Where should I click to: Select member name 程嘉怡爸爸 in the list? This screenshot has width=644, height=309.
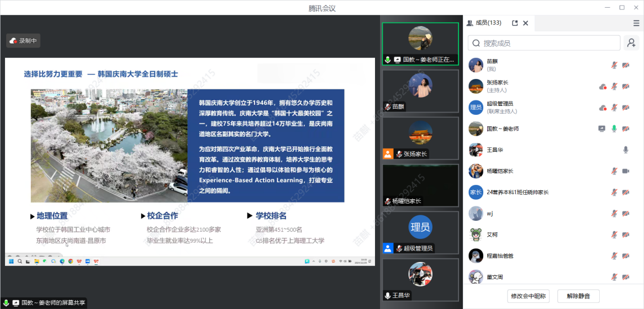point(500,255)
